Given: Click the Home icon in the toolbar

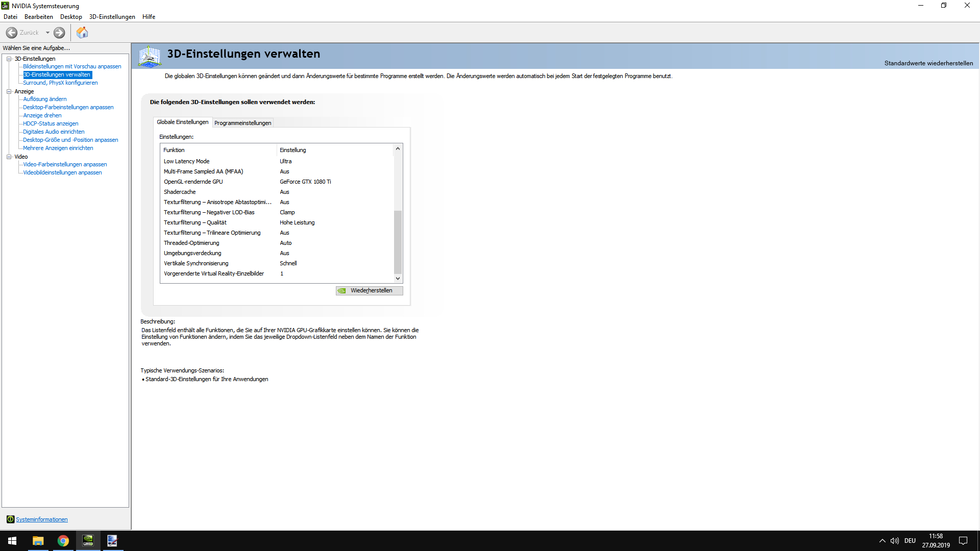Looking at the screenshot, I should [x=82, y=33].
